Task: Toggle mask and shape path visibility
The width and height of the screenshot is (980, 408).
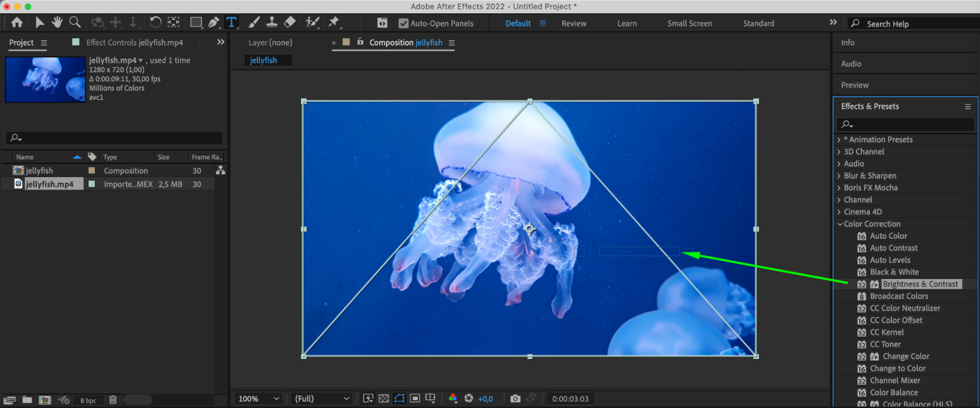Action: 400,399
